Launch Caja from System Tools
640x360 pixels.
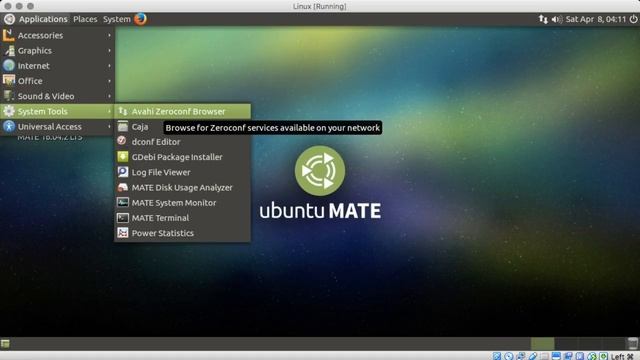tap(182, 127)
